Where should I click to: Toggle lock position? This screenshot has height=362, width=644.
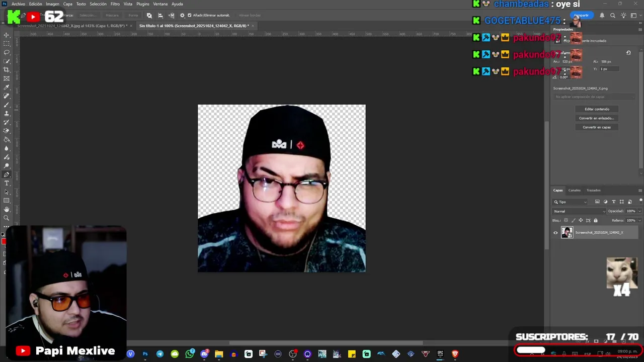click(581, 220)
